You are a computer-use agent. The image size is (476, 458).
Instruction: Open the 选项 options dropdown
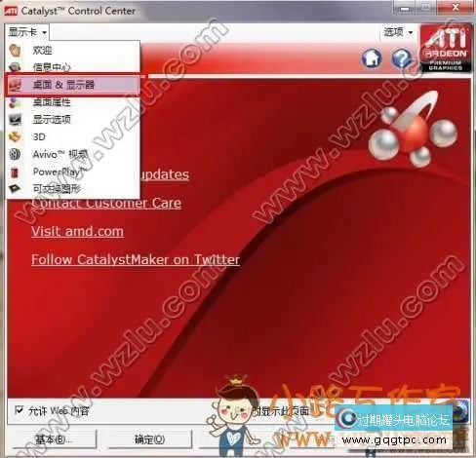point(398,32)
